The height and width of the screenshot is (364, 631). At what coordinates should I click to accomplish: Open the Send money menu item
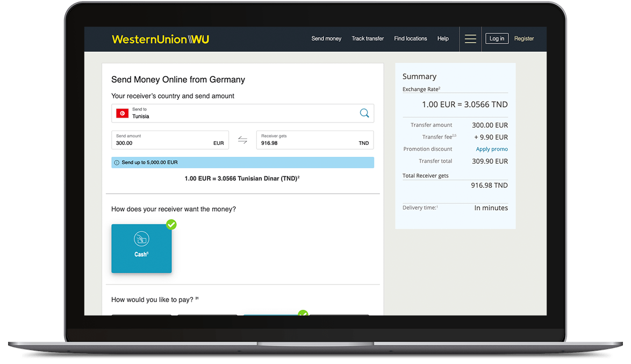point(326,39)
